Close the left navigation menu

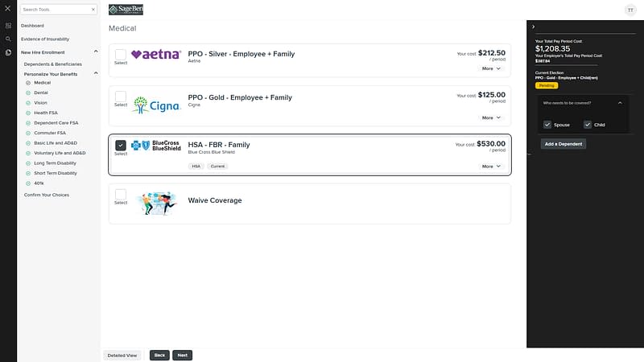click(8, 10)
